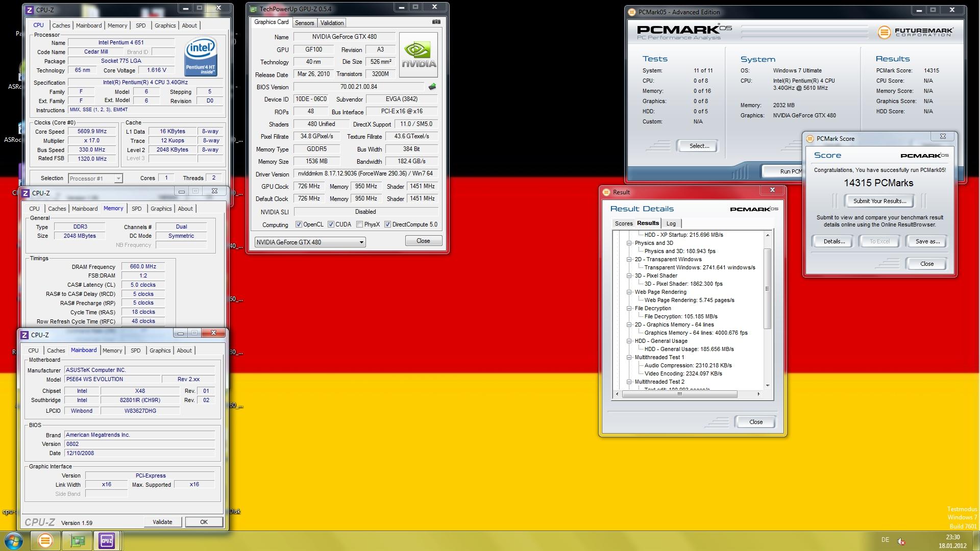
Task: Collapse the Physics and 3D tree node
Action: 629,243
